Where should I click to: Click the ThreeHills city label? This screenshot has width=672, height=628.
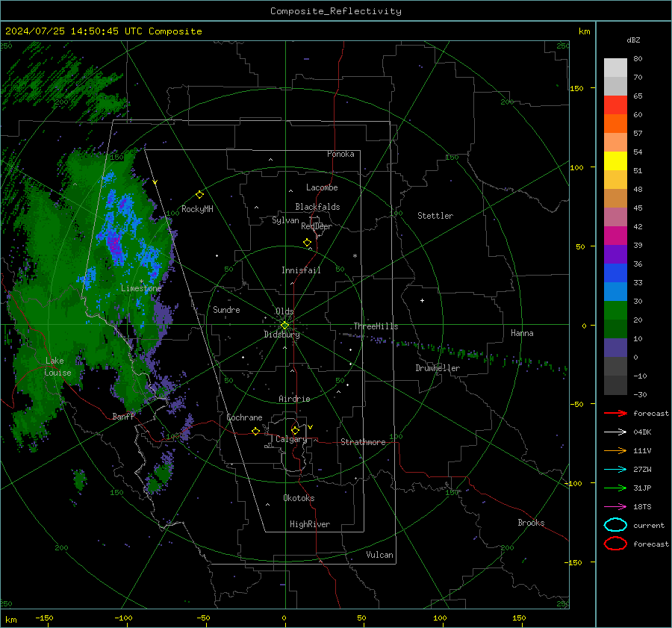[x=376, y=326]
